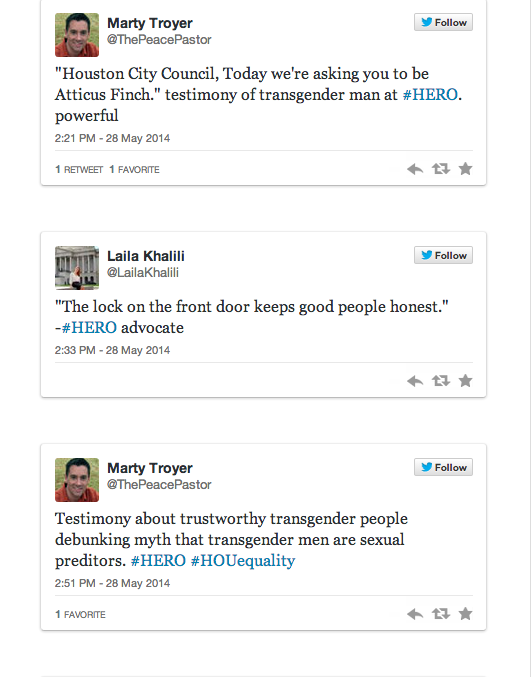Star the 2:51 PM tweet
Screen dimensions: 531x677
465,613
